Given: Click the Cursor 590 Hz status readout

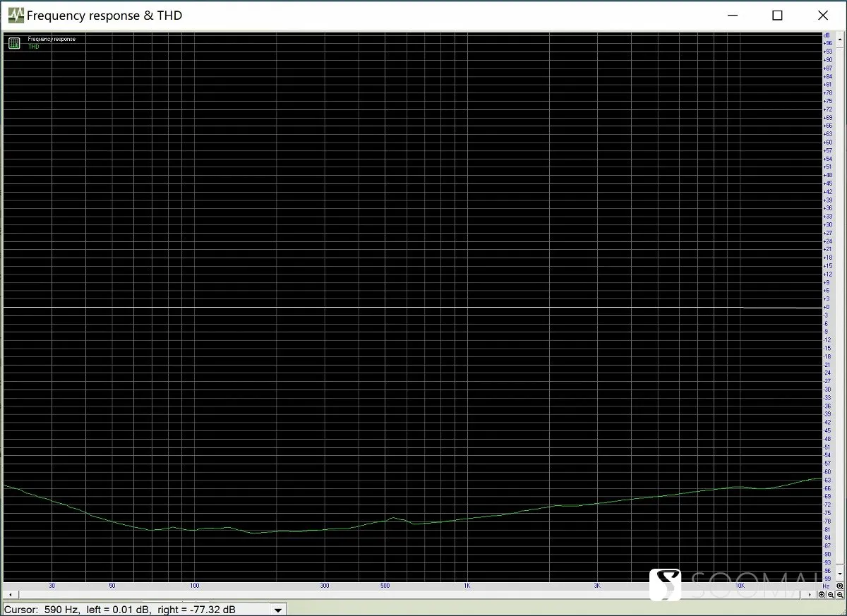Looking at the screenshot, I should 120,610.
